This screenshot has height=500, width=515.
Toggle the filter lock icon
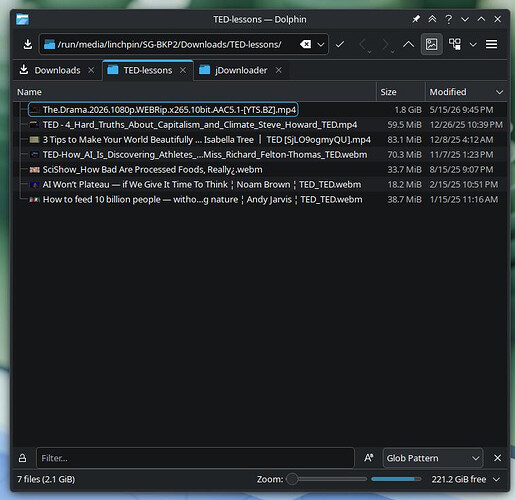tap(22, 458)
